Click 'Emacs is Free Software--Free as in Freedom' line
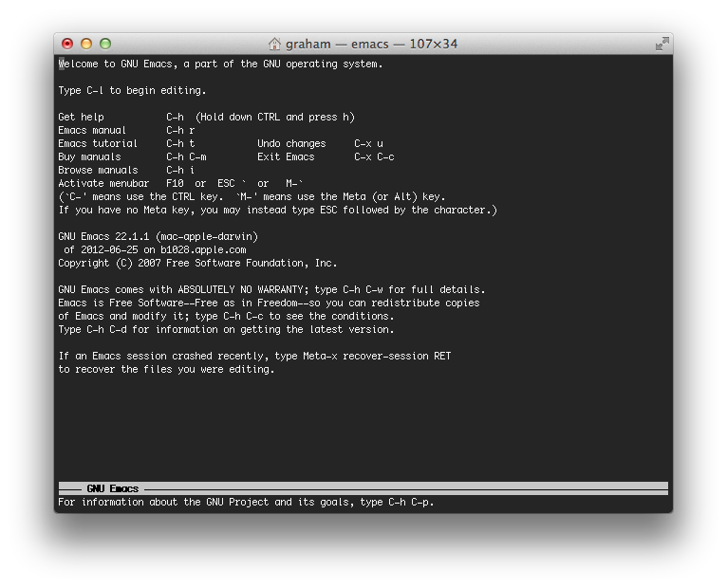This screenshot has height=588, width=727. 269,303
